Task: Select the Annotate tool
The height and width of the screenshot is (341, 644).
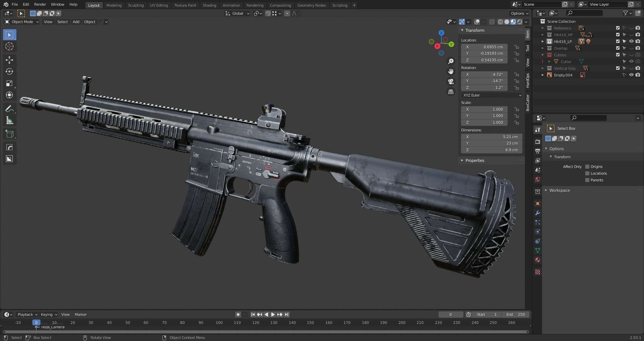Action: [x=9, y=109]
